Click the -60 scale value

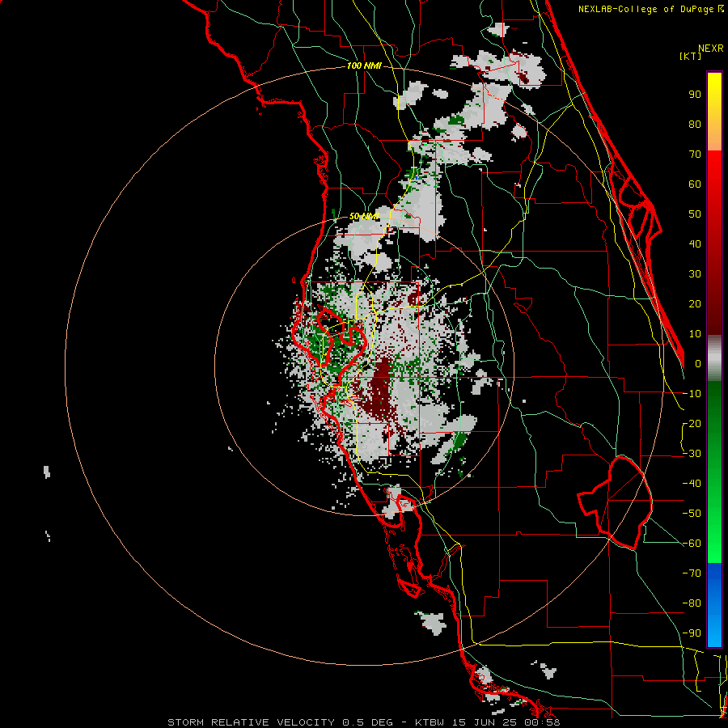point(692,544)
